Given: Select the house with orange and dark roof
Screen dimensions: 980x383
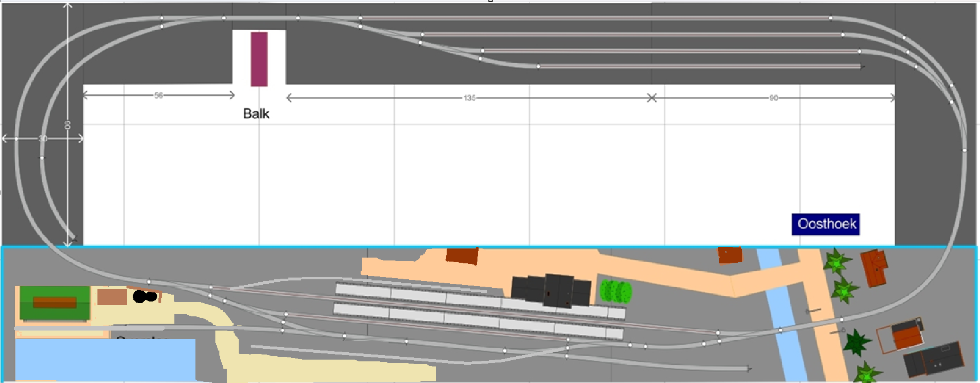Looking at the screenshot, I should [x=900, y=335].
